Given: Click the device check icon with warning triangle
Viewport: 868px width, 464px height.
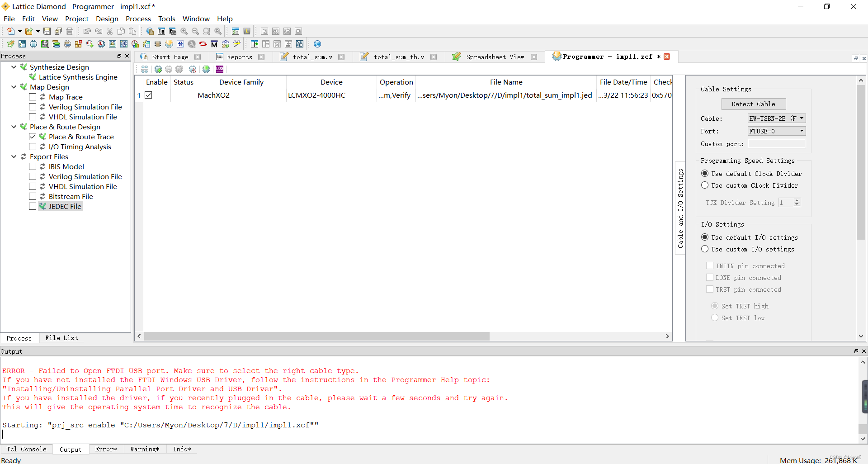Looking at the screenshot, I should coord(193,69).
